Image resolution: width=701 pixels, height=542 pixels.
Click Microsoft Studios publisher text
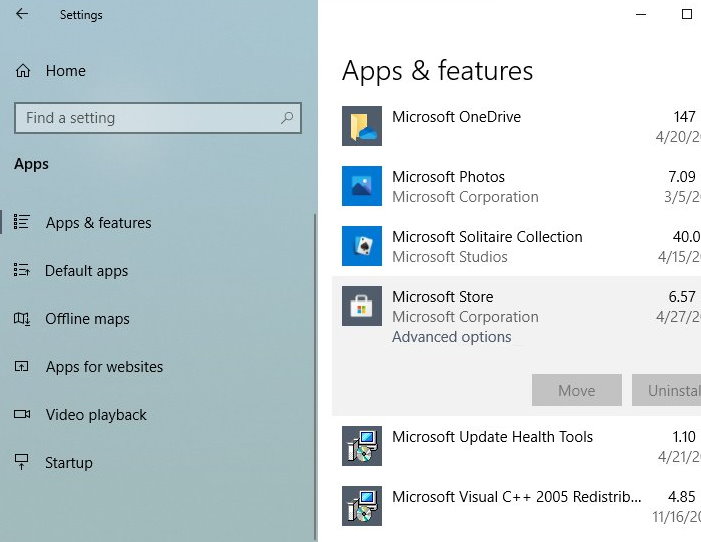(450, 257)
